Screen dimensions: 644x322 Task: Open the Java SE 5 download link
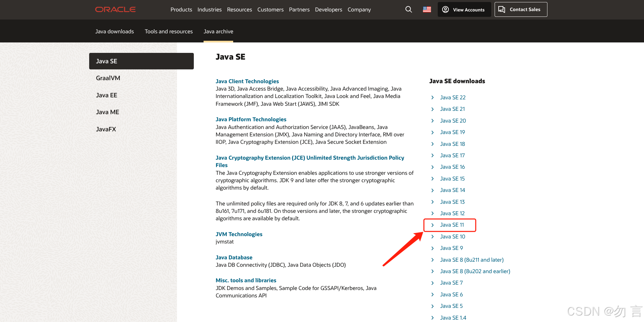click(x=451, y=306)
